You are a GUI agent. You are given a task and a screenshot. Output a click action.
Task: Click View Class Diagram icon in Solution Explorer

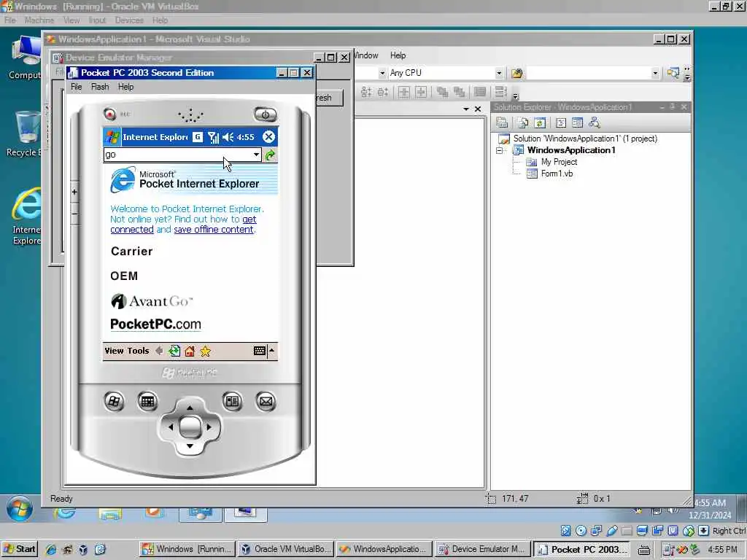[594, 122]
